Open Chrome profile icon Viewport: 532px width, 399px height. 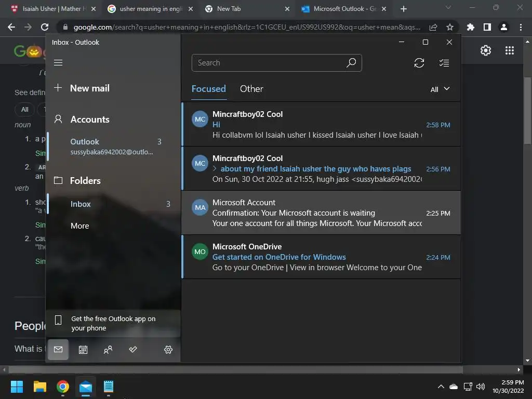[x=504, y=27]
